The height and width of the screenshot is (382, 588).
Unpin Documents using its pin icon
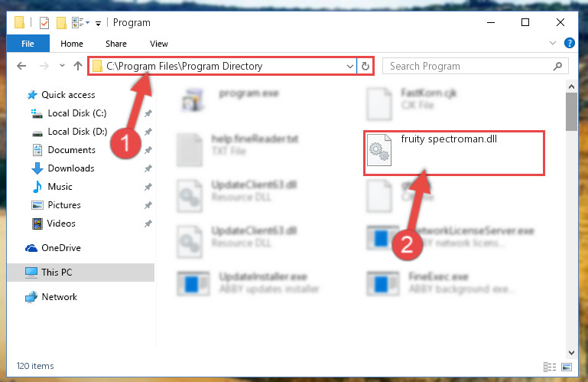pyautogui.click(x=148, y=150)
